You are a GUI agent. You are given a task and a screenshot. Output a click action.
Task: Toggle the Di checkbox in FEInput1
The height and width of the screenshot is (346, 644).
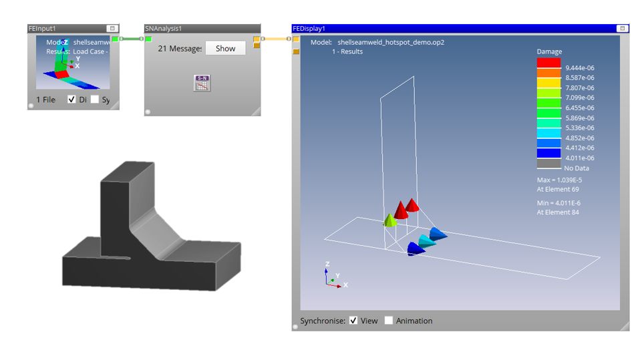click(x=71, y=100)
